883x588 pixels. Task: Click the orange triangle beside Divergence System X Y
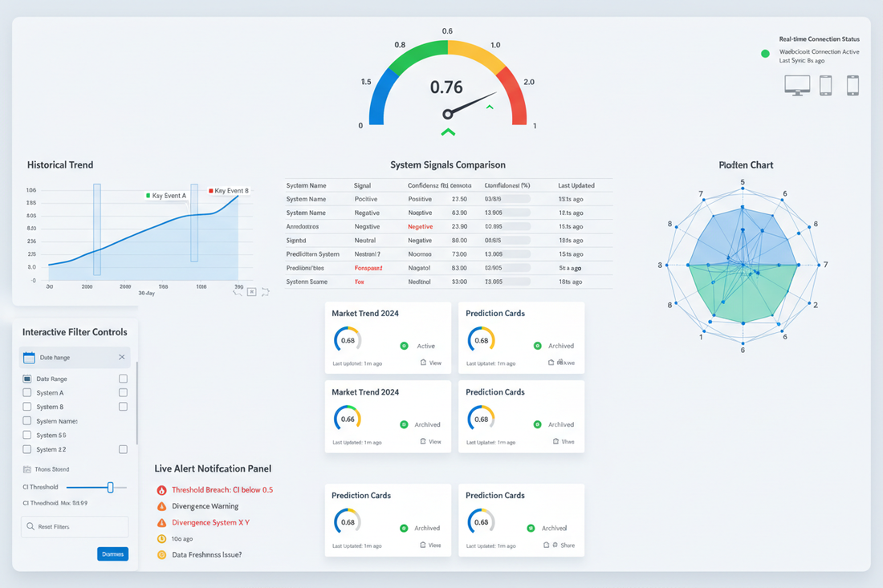[161, 523]
